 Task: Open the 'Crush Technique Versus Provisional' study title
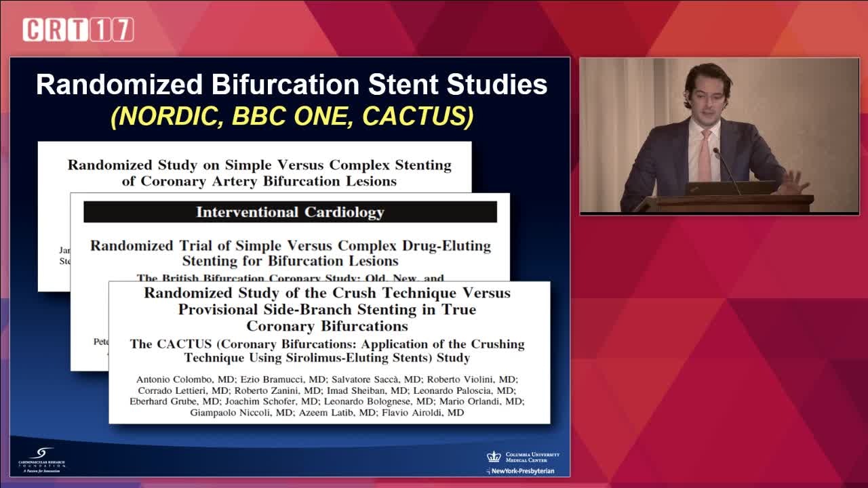pyautogui.click(x=327, y=309)
